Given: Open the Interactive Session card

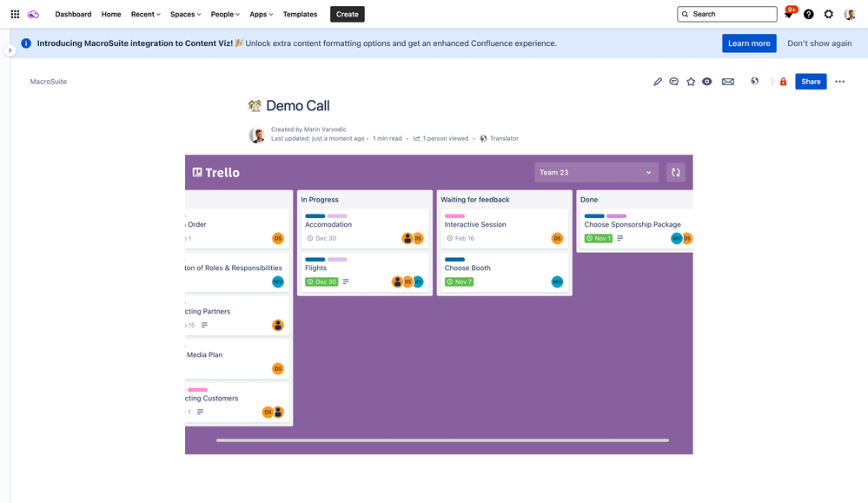Looking at the screenshot, I should [504, 229].
